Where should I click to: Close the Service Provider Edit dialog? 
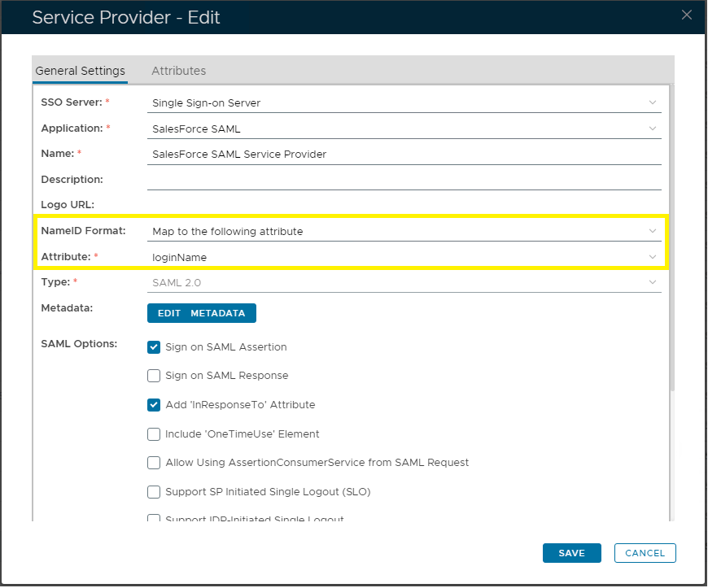tap(687, 15)
